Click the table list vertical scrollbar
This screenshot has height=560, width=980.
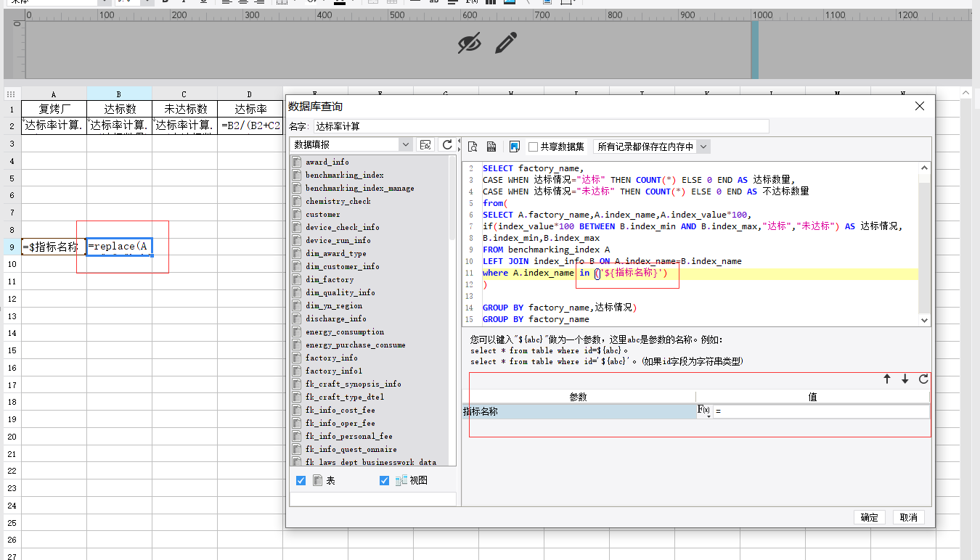(x=452, y=310)
